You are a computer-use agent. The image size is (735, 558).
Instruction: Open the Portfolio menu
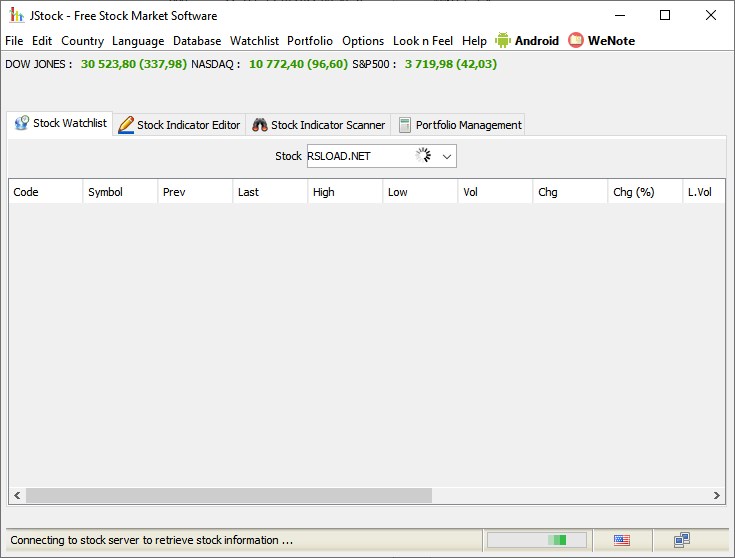tap(310, 41)
